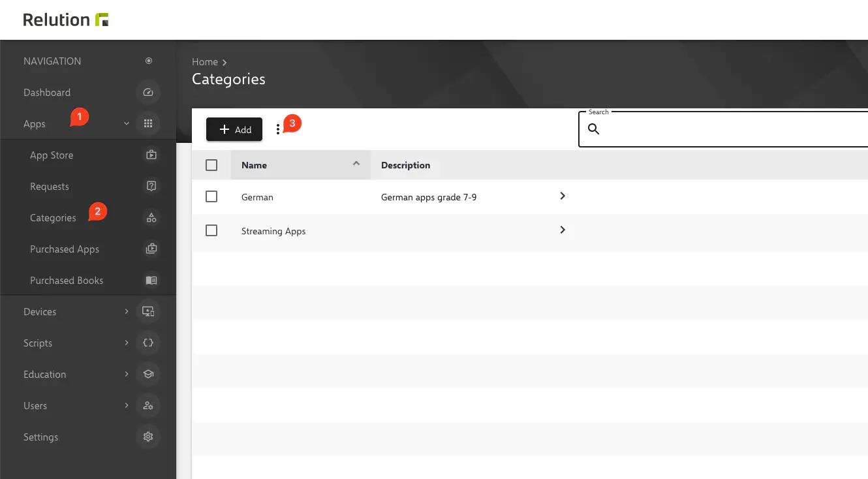The image size is (868, 479).
Task: Open Purchased Apps in the sidebar
Action: click(65, 249)
